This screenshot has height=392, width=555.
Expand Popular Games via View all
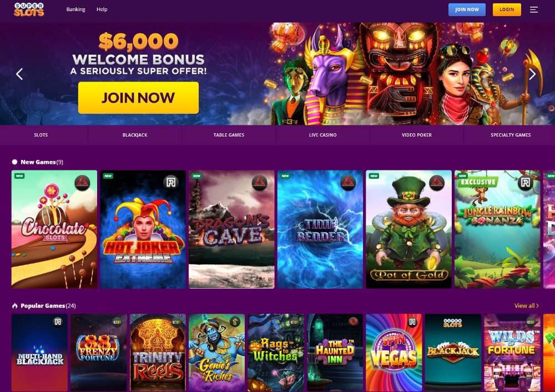(526, 305)
